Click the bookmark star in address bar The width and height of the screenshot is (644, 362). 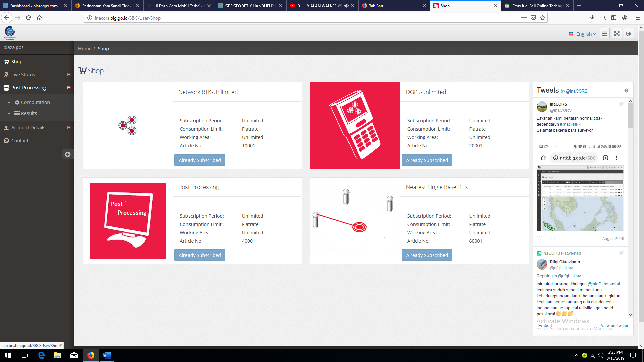[543, 18]
